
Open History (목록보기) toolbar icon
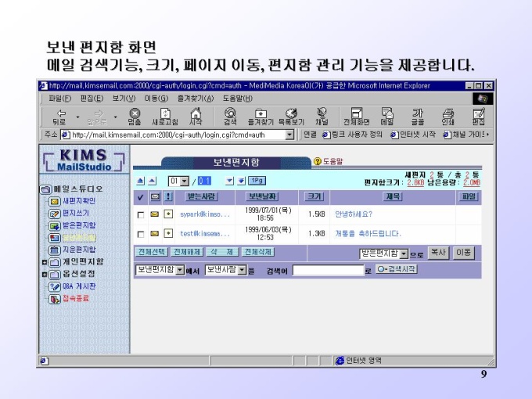pyautogui.click(x=291, y=117)
